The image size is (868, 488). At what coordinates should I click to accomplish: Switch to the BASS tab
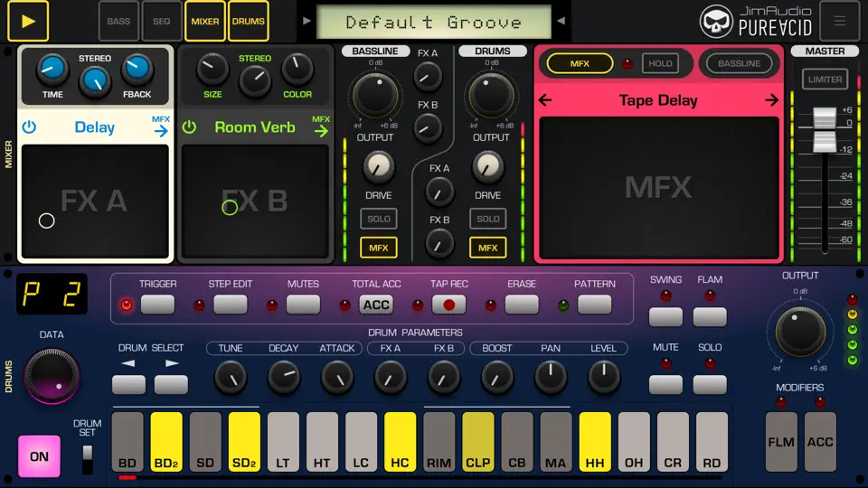pos(118,21)
